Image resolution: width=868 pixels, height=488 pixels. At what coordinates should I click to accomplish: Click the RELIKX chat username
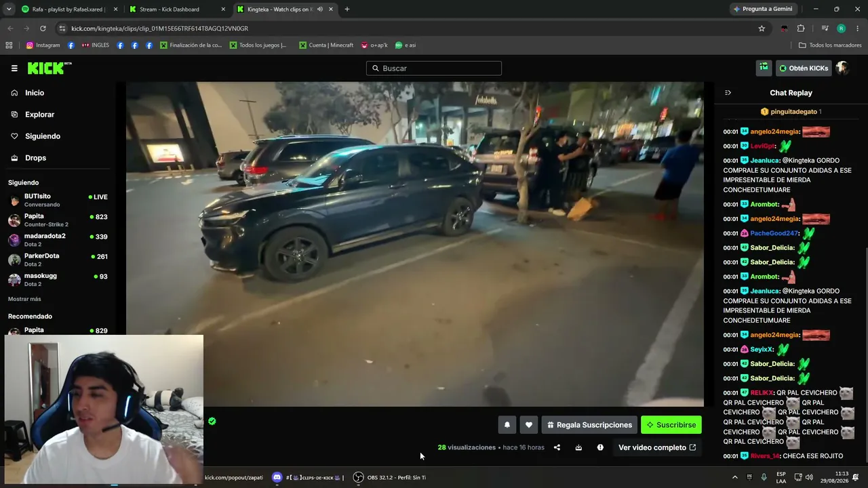click(x=762, y=393)
